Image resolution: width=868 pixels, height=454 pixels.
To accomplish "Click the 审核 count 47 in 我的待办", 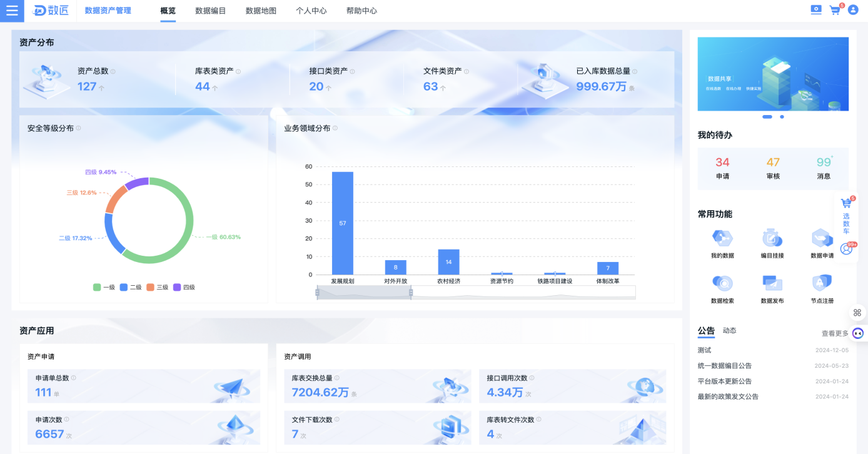I will tap(773, 163).
